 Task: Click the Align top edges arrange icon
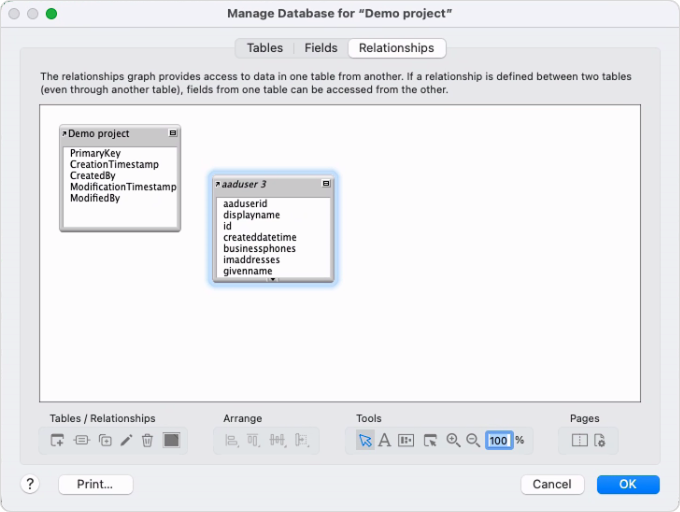(253, 441)
